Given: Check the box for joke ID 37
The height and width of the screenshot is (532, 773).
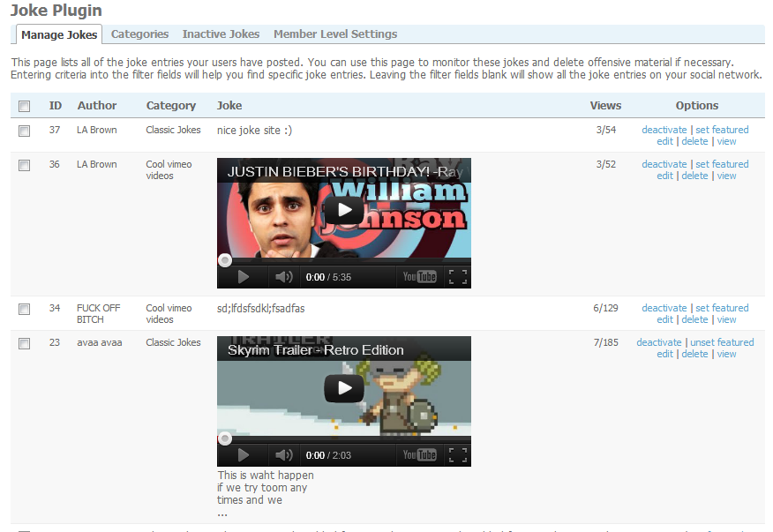Looking at the screenshot, I should tap(24, 131).
